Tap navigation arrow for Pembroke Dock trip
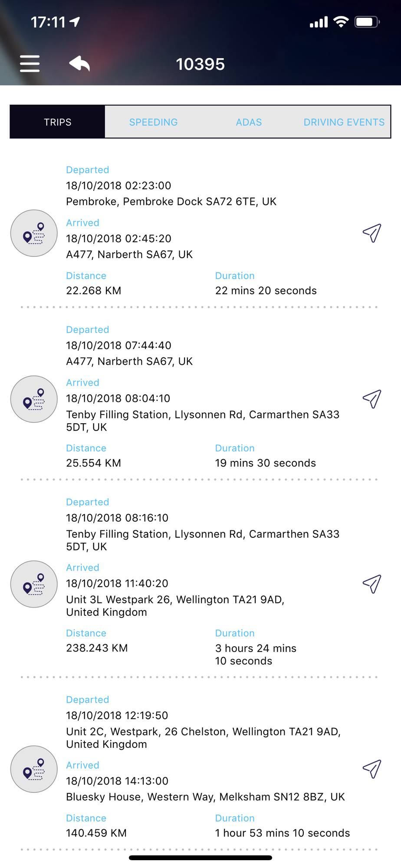401x868 pixels. [372, 233]
